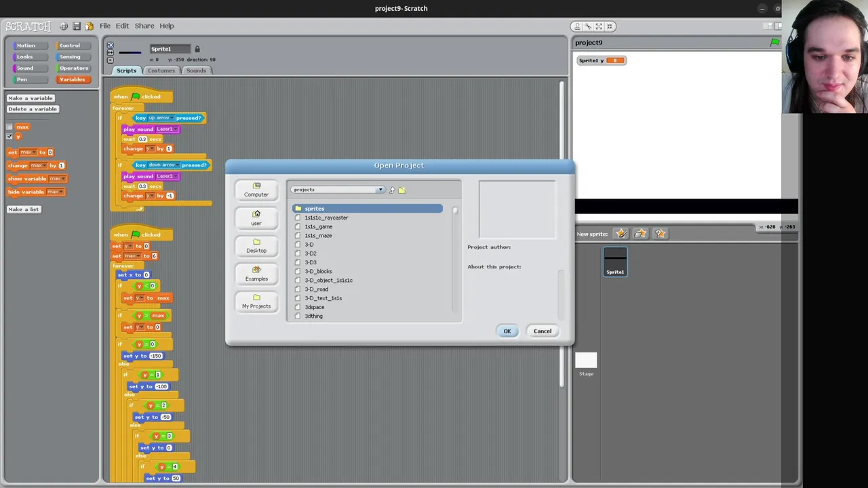868x488 pixels.
Task: Click the share project icon in toolbar
Action: [x=89, y=26]
